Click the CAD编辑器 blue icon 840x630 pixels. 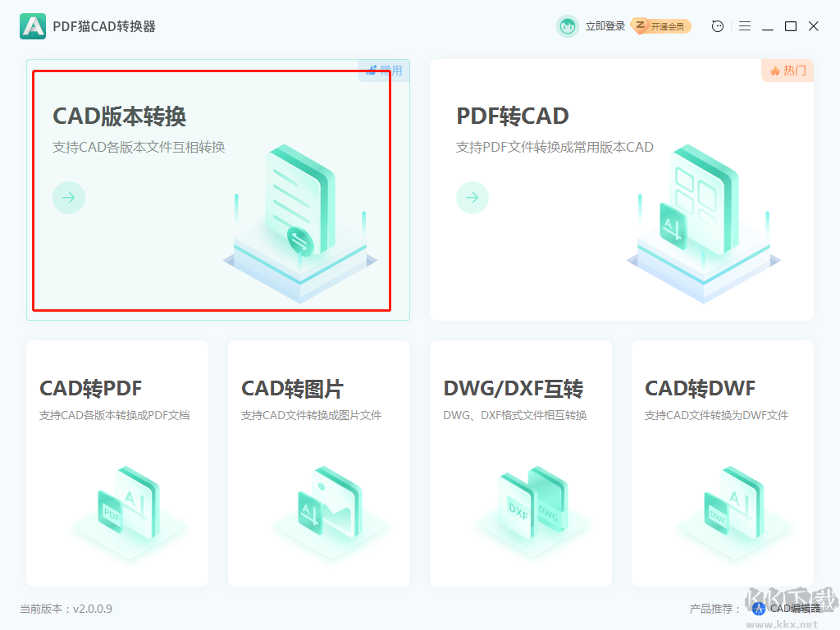click(759, 609)
